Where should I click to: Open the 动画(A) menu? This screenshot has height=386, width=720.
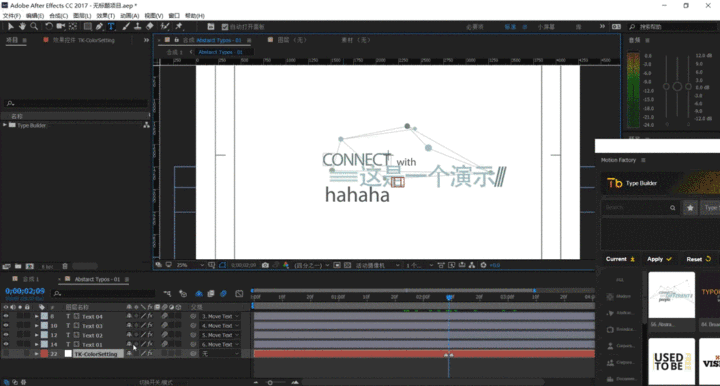coord(129,16)
